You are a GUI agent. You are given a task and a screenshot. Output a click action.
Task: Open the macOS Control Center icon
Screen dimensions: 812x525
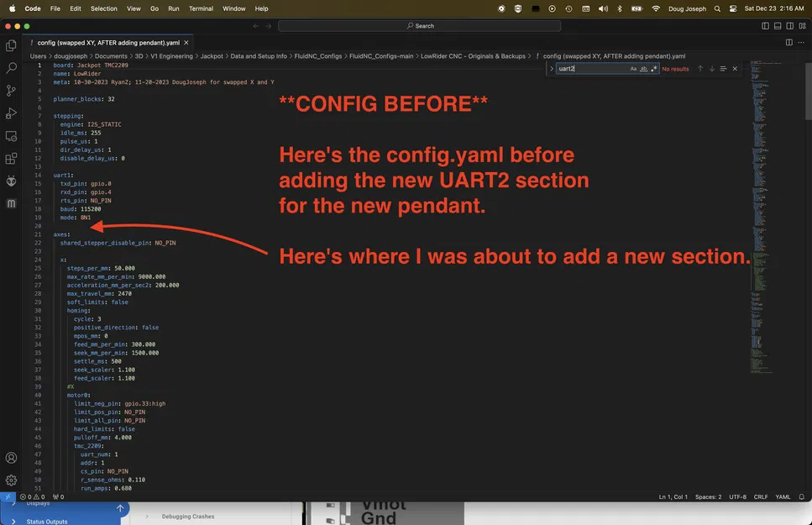tap(733, 8)
